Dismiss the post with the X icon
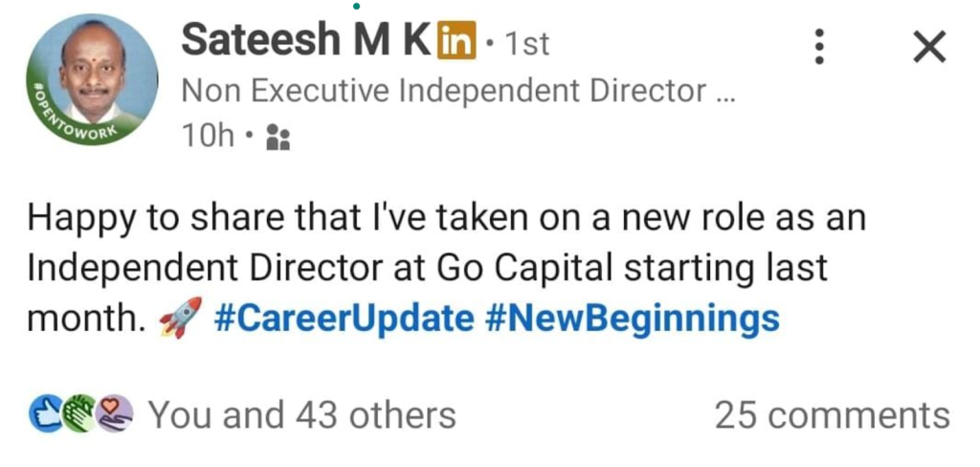The image size is (980, 467). coord(928,47)
